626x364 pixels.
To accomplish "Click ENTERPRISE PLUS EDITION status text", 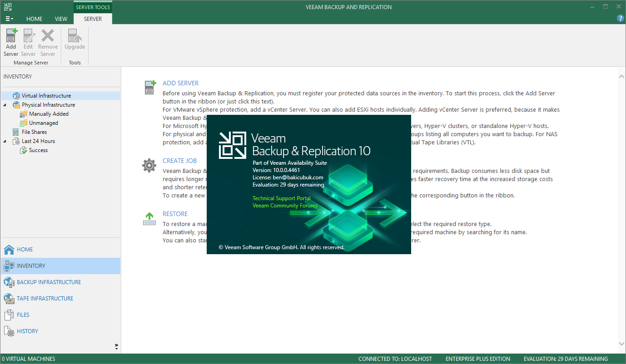I will coord(478,359).
